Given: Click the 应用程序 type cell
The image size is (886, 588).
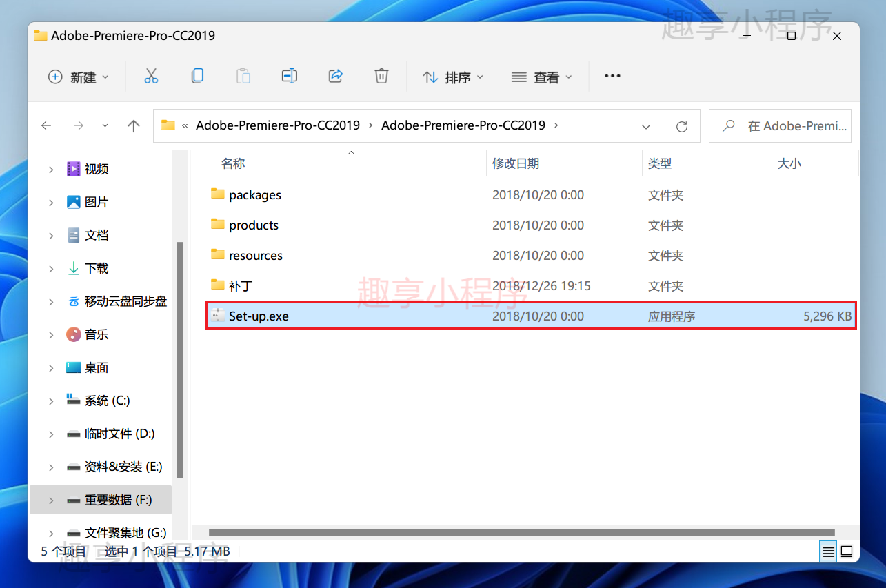Looking at the screenshot, I should [672, 316].
